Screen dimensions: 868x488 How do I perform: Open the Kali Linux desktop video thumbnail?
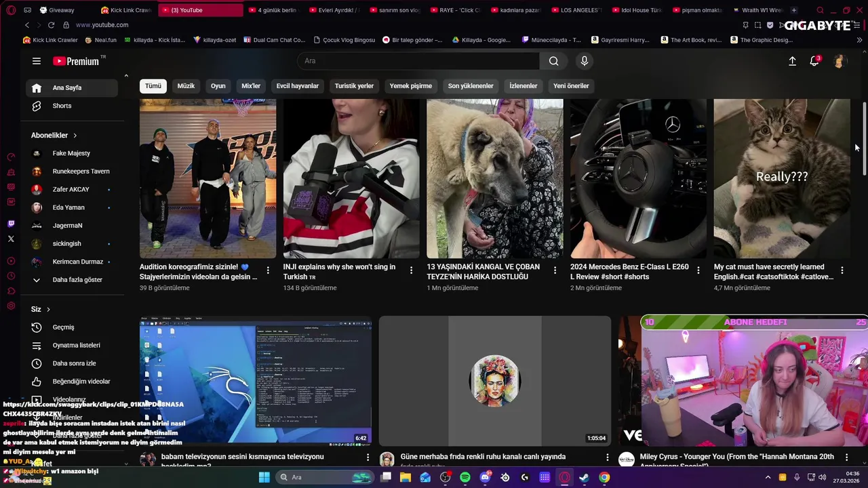256,381
